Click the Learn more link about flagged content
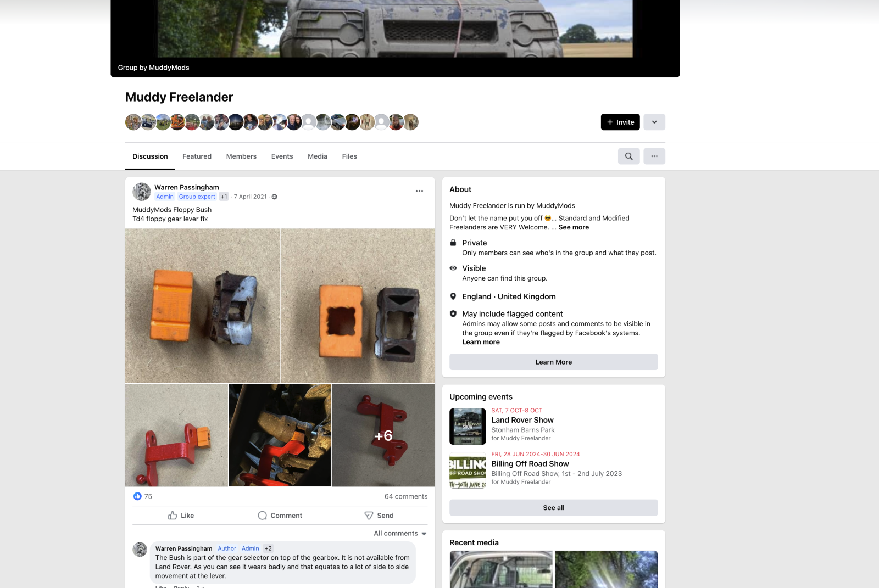Viewport: 879px width, 588px height. [x=481, y=342]
